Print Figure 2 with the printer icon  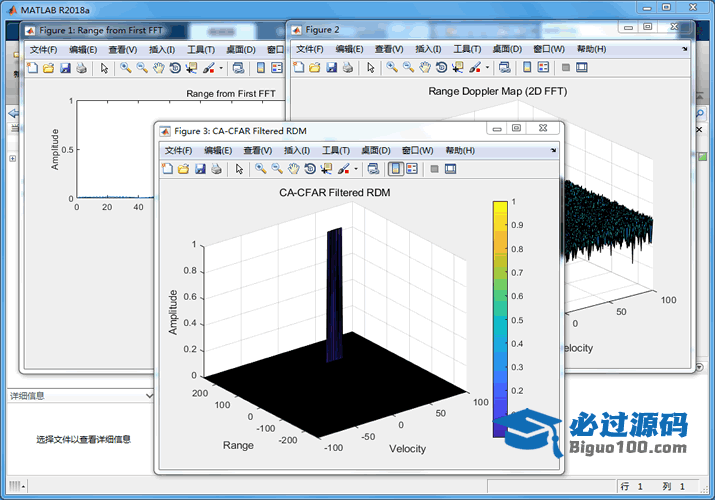click(347, 68)
